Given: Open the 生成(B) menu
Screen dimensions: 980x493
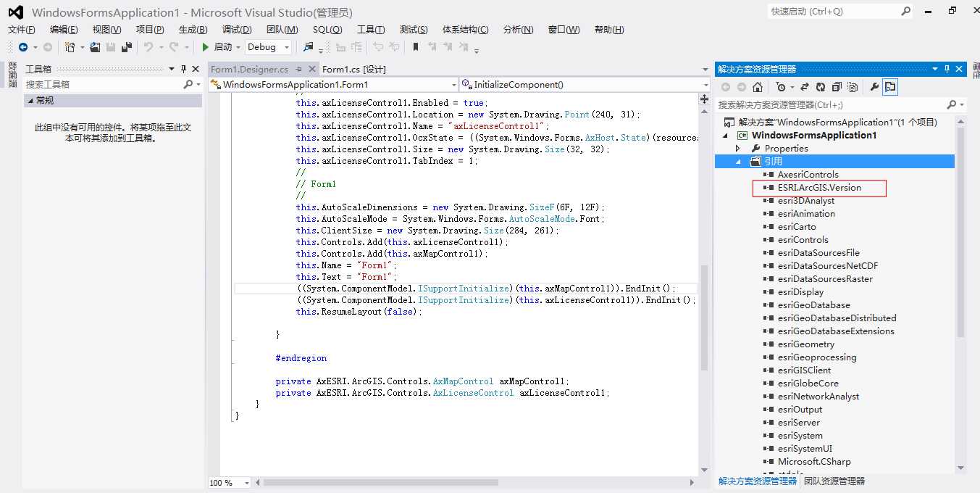Looking at the screenshot, I should click(193, 30).
